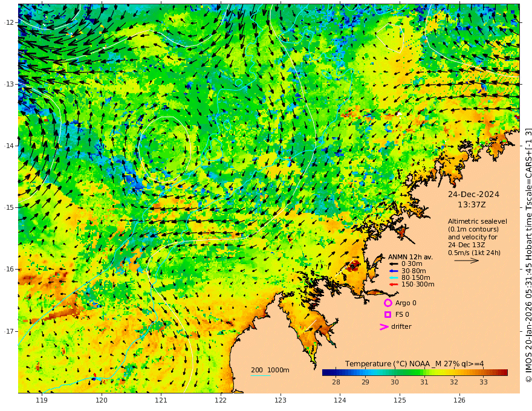Image resolution: width=532 pixels, height=411 pixels.
Task: Click the green middle of temperature colorbar near 30
Action: tap(395, 372)
